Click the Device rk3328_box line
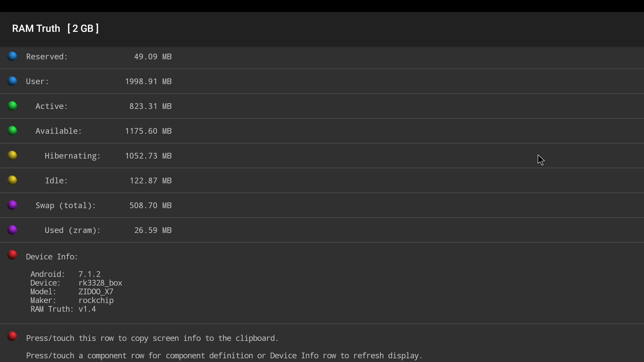644x362 pixels. pyautogui.click(x=76, y=283)
